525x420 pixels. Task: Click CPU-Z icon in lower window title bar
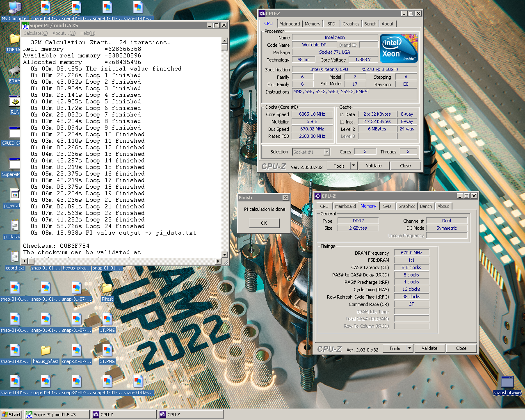point(318,196)
